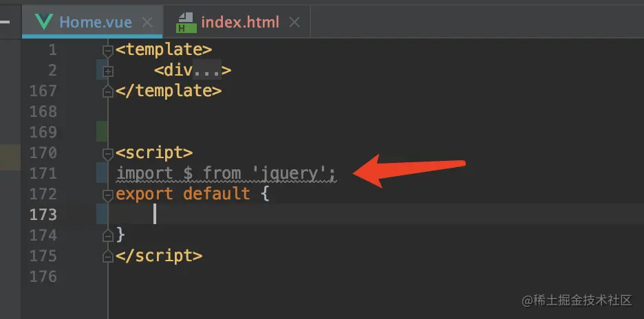Viewport: 644px width, 319px height.
Task: Click line number 174 in gutter
Action: [43, 235]
